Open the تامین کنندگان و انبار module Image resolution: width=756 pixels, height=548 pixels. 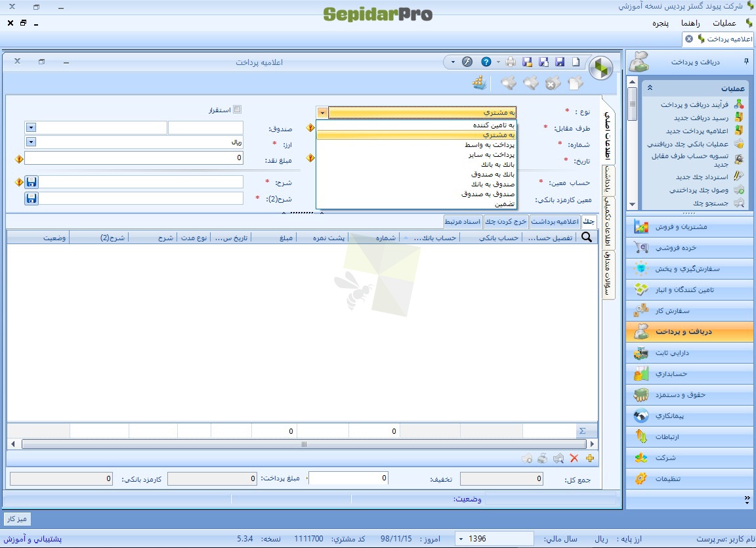click(x=690, y=289)
